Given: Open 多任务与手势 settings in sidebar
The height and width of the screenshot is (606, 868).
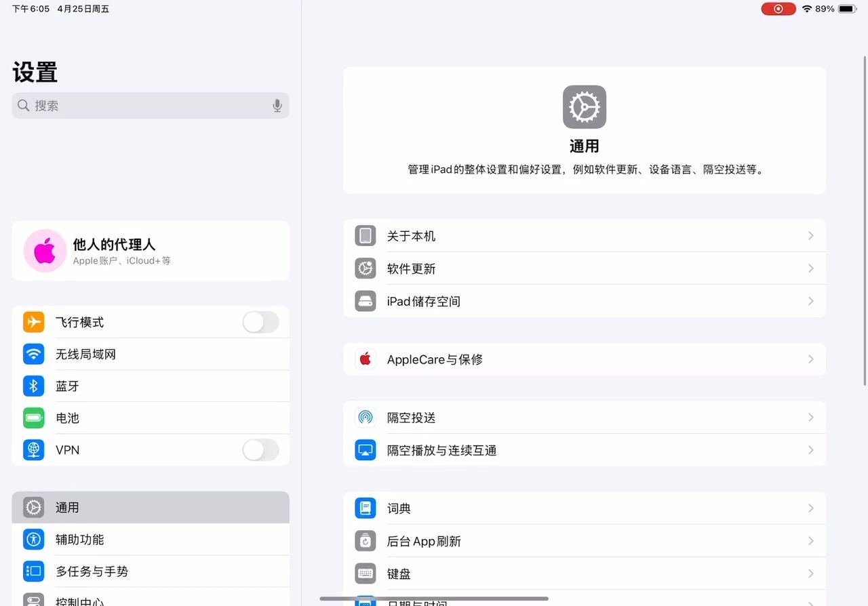Looking at the screenshot, I should click(x=151, y=571).
